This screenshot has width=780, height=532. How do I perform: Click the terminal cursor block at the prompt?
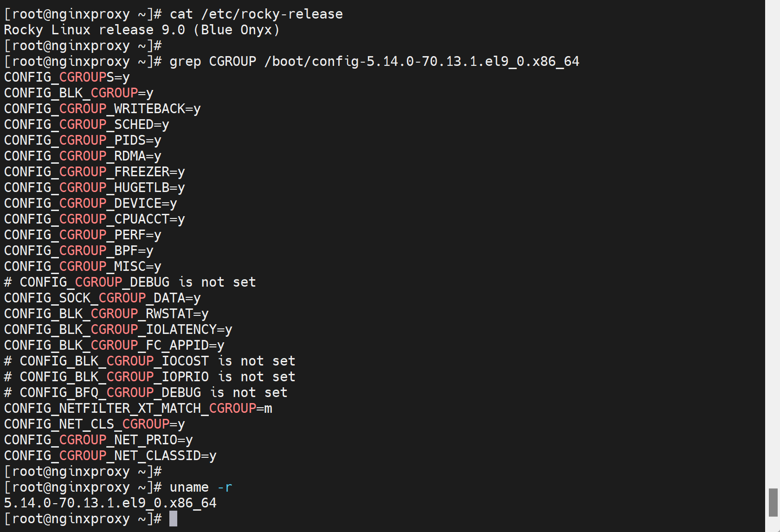click(x=173, y=519)
